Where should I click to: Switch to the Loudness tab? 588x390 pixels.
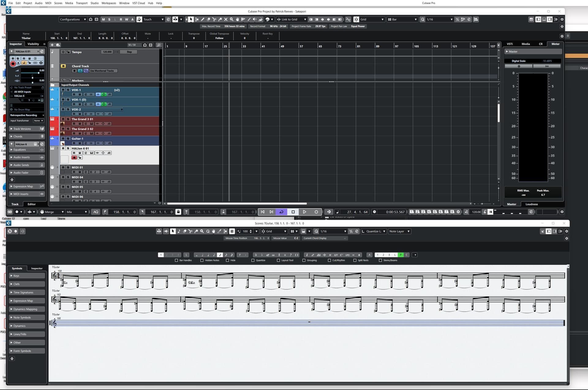pyautogui.click(x=531, y=204)
